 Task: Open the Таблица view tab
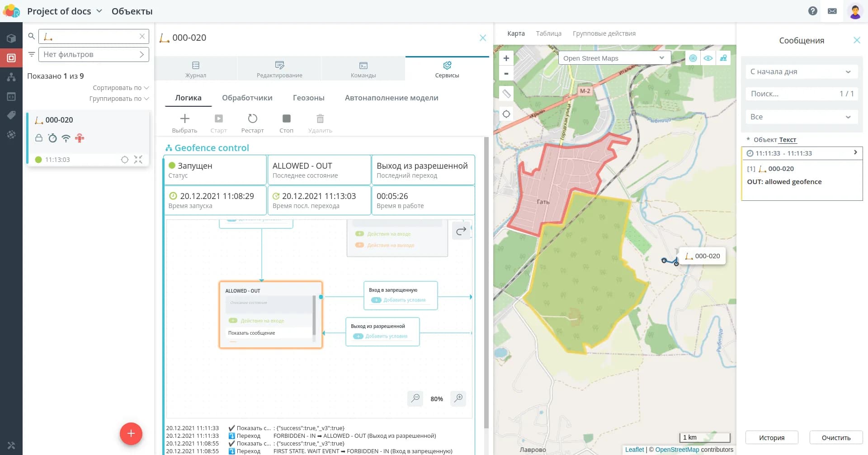pos(548,33)
